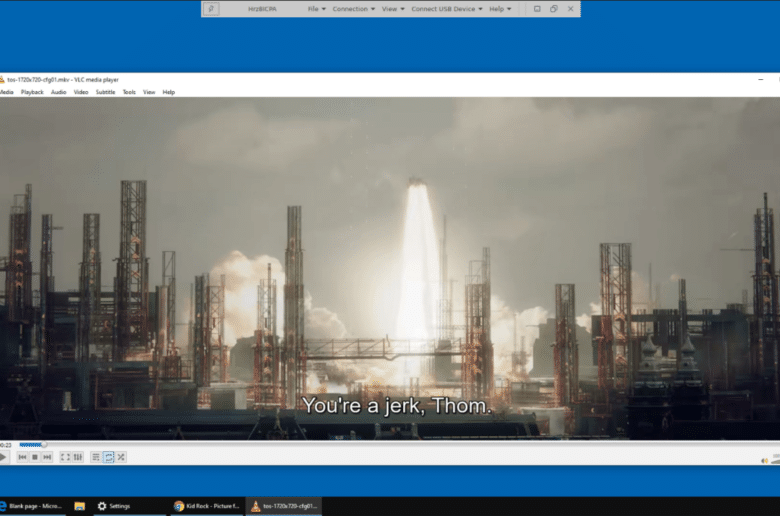Toggle shuffle random playback

121,457
